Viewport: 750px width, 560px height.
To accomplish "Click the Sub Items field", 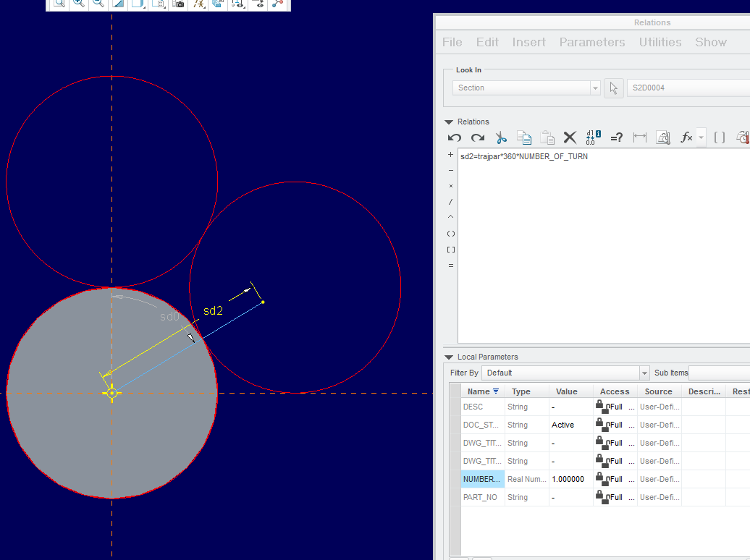I will [x=719, y=373].
